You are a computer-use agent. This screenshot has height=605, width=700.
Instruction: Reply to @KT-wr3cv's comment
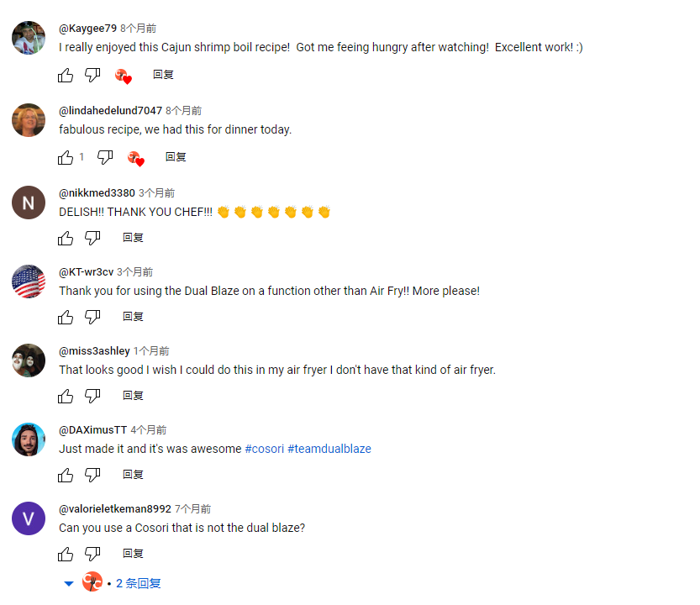133,317
